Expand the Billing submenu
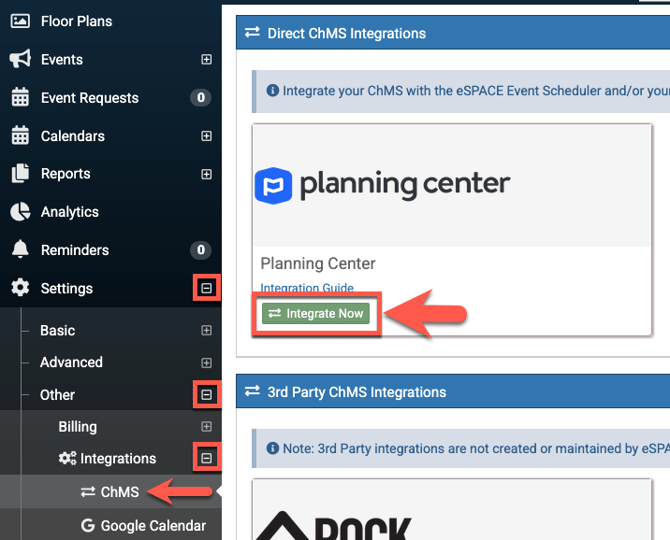The image size is (670, 540). point(206,427)
